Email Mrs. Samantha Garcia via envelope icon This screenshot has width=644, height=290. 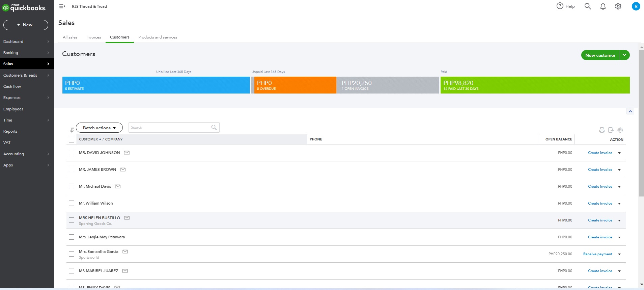[x=125, y=252]
